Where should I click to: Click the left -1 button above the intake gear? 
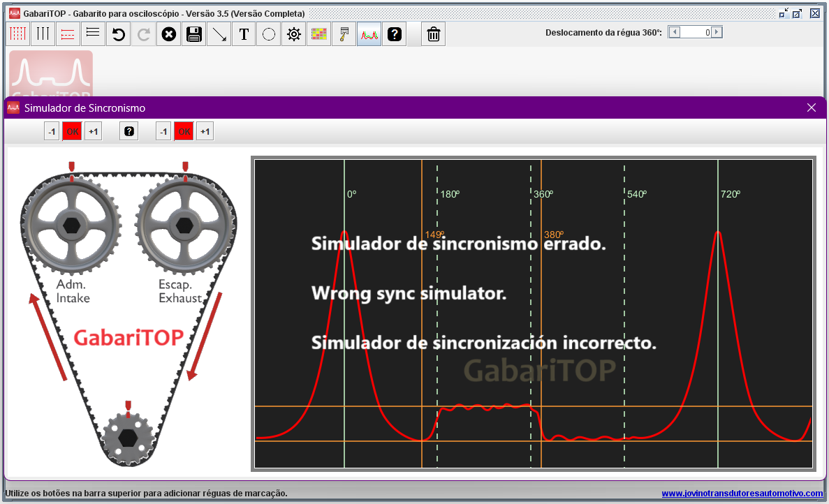tap(52, 131)
